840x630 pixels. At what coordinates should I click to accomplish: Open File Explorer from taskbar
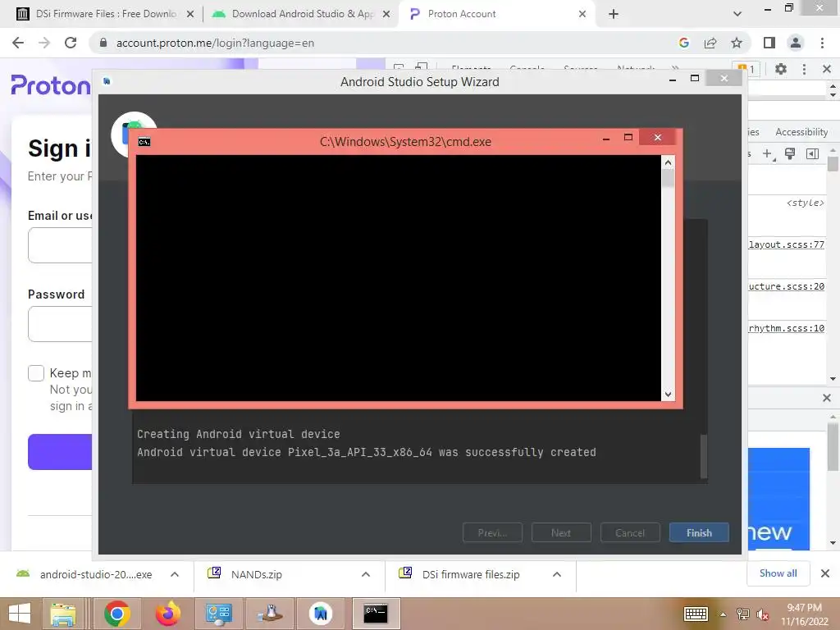click(x=63, y=614)
